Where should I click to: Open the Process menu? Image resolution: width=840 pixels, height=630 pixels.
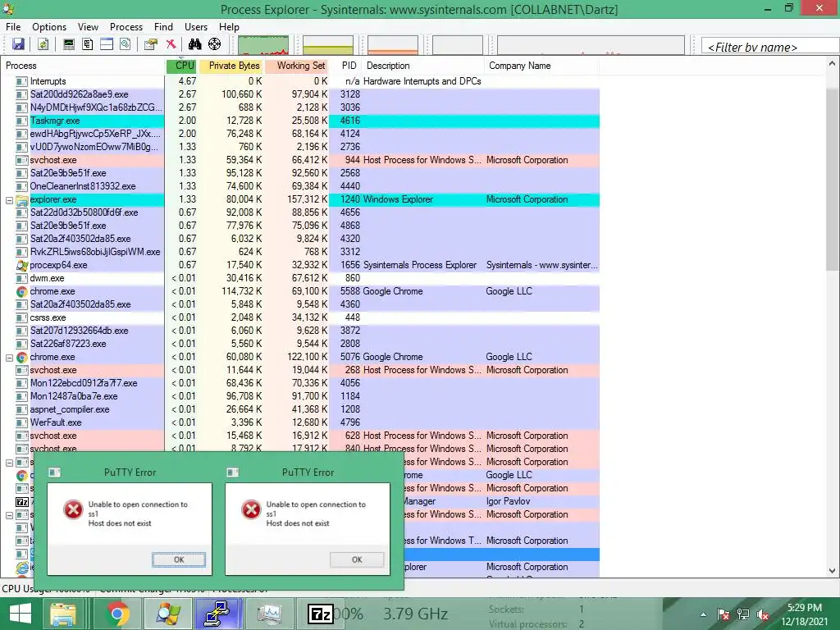tap(126, 27)
